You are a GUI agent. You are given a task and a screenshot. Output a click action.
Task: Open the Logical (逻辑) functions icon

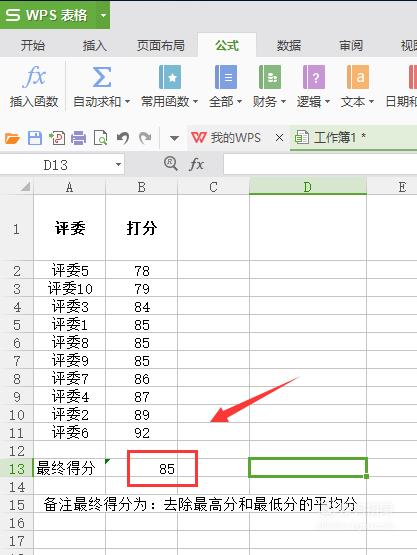314,77
